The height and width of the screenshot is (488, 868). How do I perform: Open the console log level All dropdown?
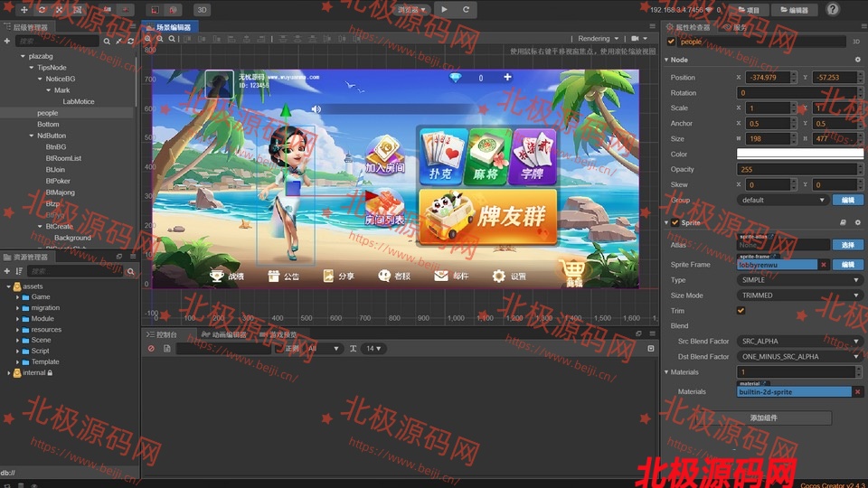click(x=323, y=349)
